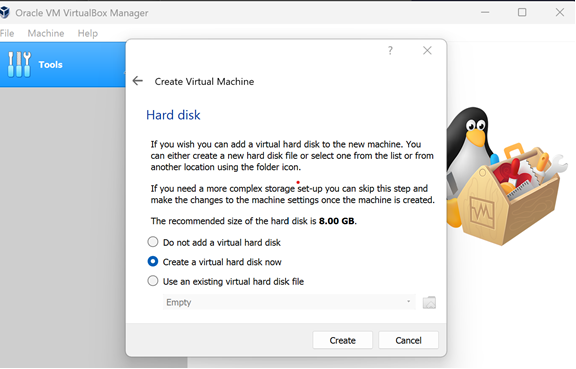Screen dimensions: 576x369
Task: Click the 8.00 GB recommended size text
Action: [337, 221]
